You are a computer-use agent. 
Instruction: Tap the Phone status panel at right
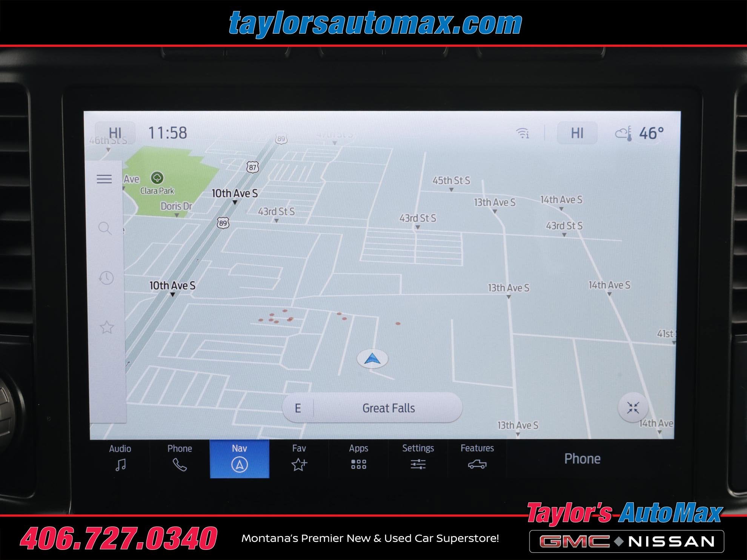582,459
